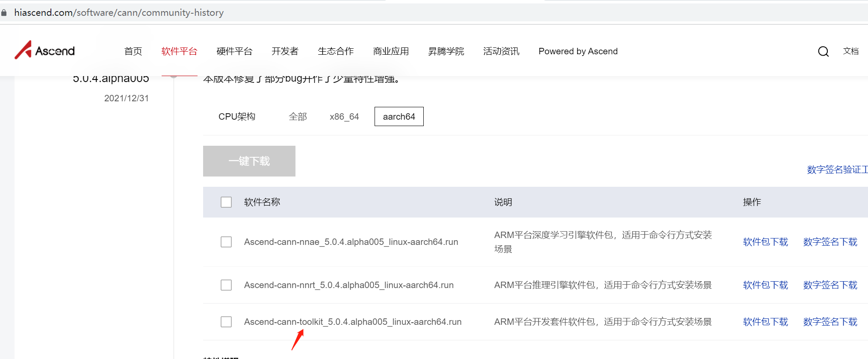Click the 2021/12/31 release date
The image size is (868, 359).
pos(127,98)
